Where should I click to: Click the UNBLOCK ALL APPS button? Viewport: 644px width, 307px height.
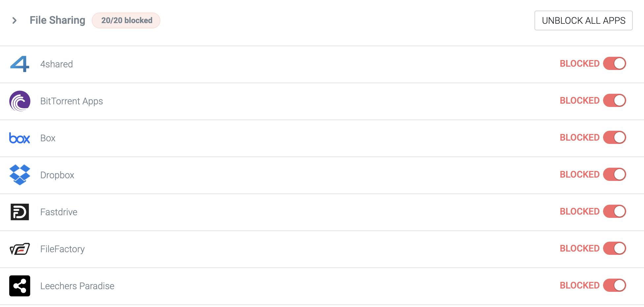(x=583, y=20)
